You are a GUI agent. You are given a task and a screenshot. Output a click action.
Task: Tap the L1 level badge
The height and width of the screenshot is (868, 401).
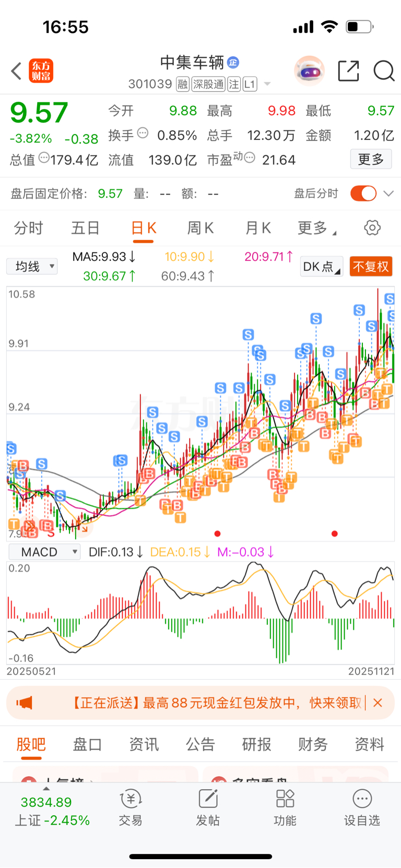pos(250,84)
